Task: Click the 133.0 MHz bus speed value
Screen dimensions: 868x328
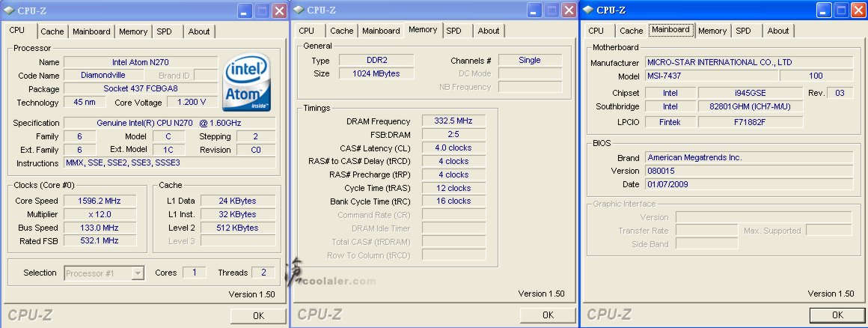Action: (100, 227)
